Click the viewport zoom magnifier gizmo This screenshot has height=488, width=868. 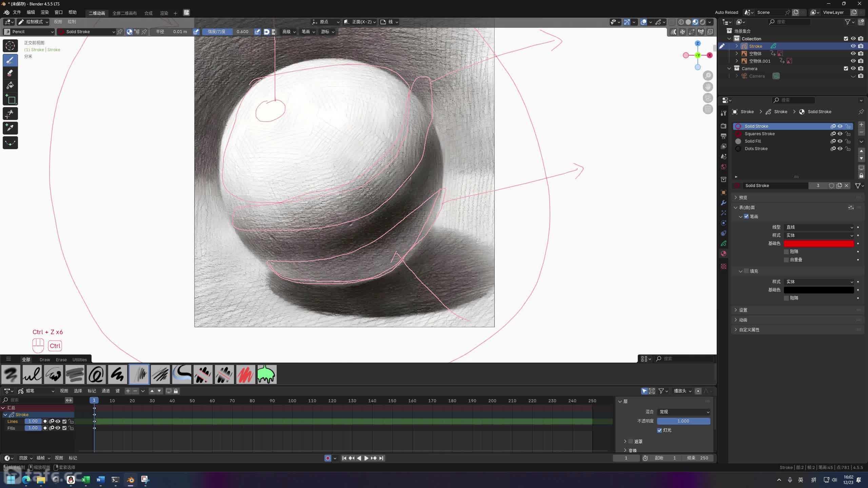[x=708, y=75]
